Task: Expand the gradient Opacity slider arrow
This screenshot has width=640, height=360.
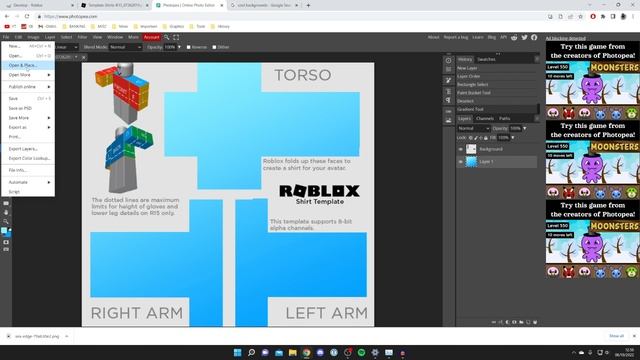Action: point(179,47)
